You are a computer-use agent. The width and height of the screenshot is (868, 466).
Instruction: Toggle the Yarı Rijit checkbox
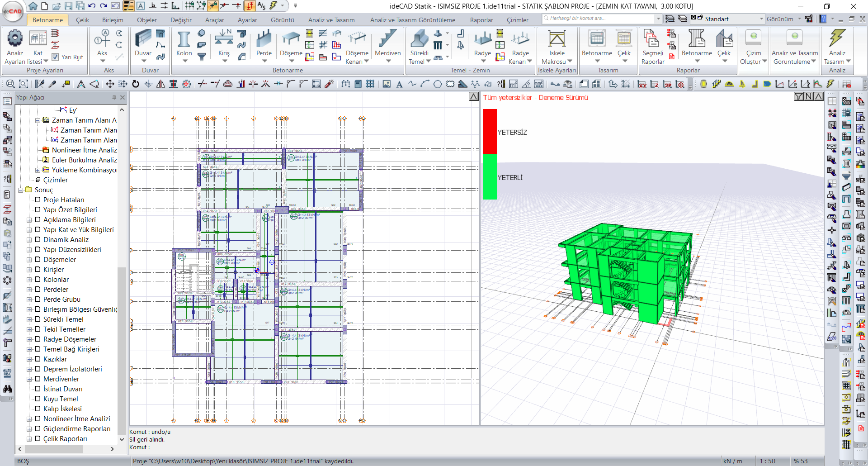pyautogui.click(x=55, y=57)
